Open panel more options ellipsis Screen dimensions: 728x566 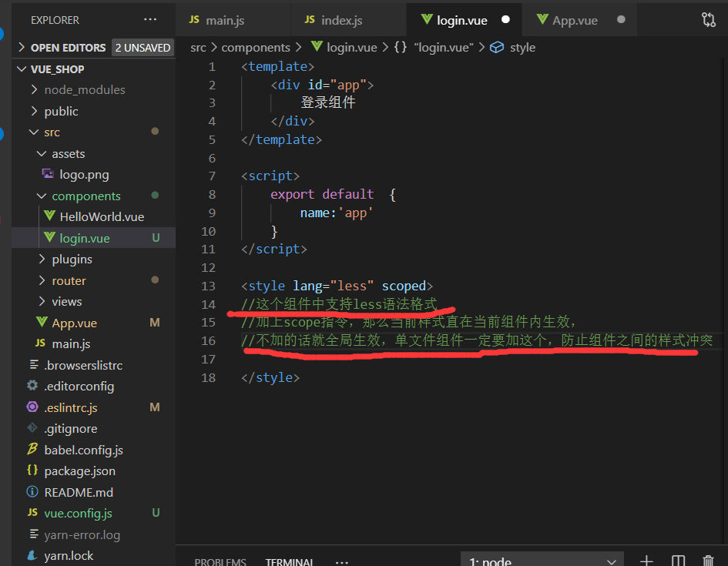(x=342, y=562)
